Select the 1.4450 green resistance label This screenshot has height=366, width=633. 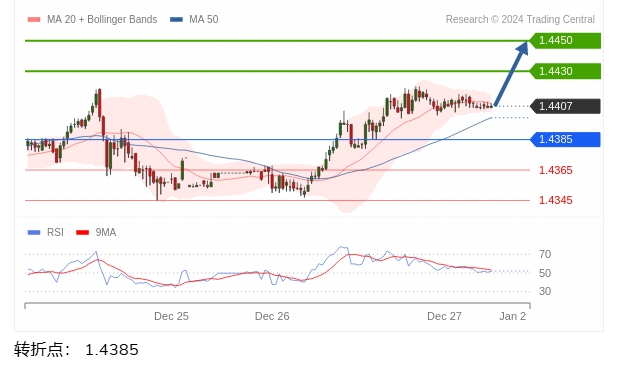(x=565, y=40)
